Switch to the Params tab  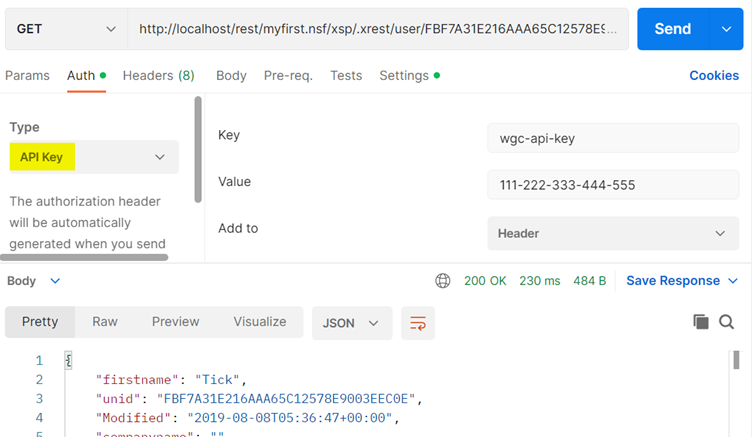point(28,76)
